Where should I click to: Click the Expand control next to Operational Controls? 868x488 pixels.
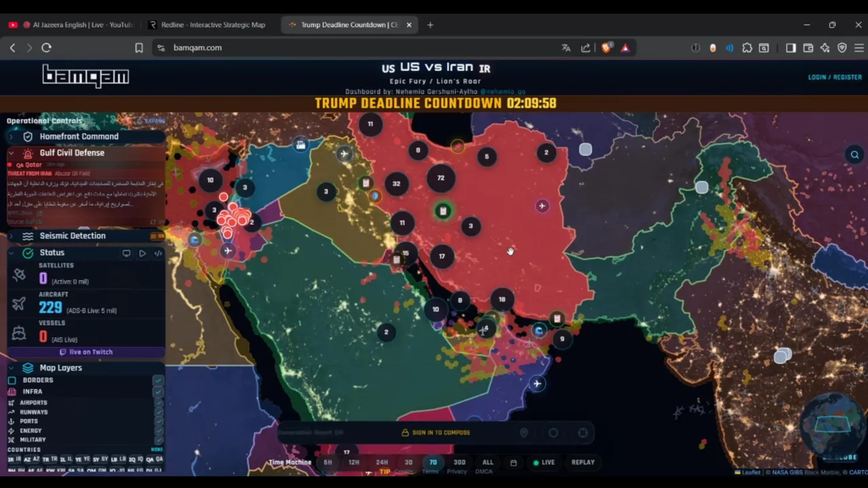pos(152,121)
